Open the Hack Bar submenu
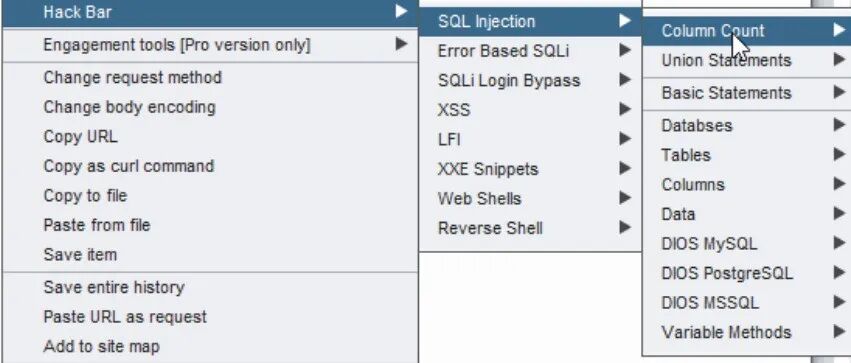Image resolution: width=851 pixels, height=363 pixels. [209, 12]
